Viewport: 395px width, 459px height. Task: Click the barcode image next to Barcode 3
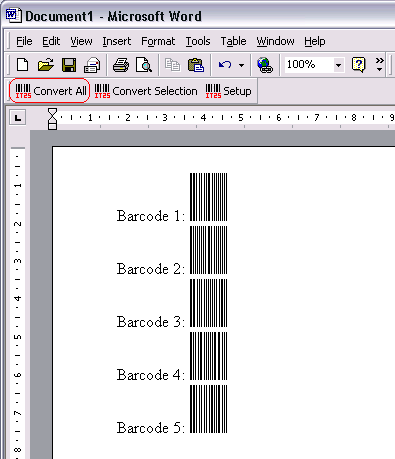pyautogui.click(x=208, y=303)
